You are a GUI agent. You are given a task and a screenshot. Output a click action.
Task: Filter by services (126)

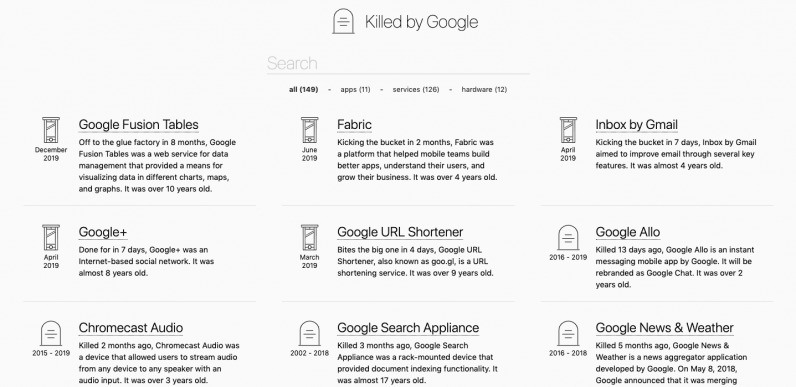(416, 89)
